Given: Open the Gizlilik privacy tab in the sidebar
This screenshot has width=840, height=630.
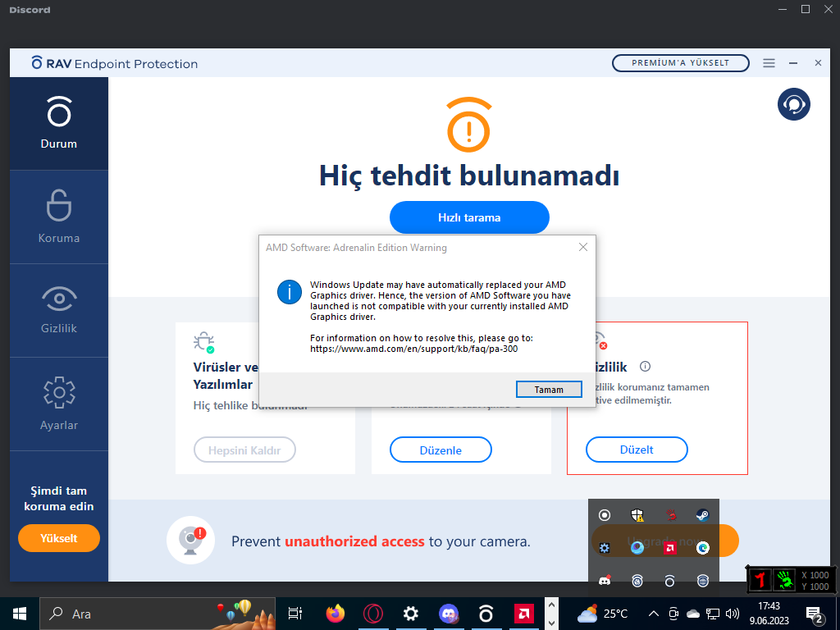Looking at the screenshot, I should click(59, 311).
